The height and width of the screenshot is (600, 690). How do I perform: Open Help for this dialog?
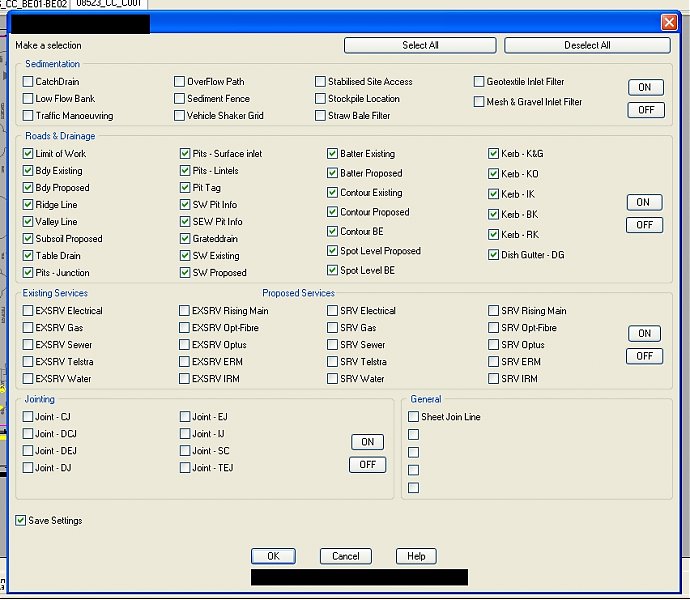click(416, 556)
